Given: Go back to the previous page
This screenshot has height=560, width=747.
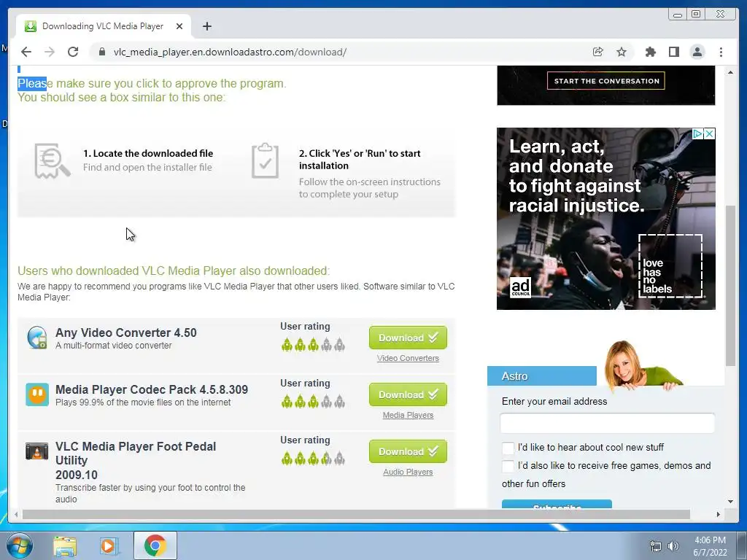Looking at the screenshot, I should click(26, 52).
